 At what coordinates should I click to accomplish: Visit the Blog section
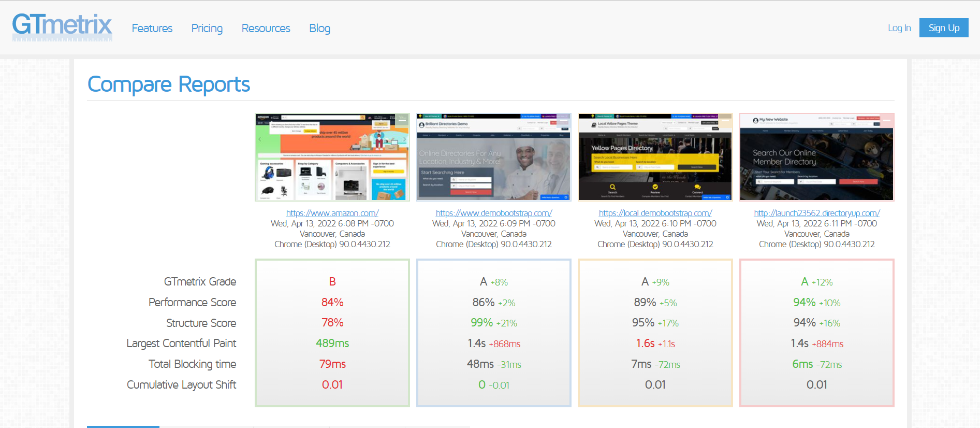320,28
